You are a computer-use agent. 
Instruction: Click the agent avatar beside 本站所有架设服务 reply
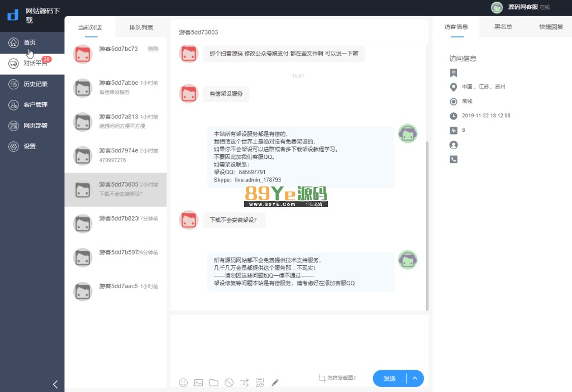407,133
